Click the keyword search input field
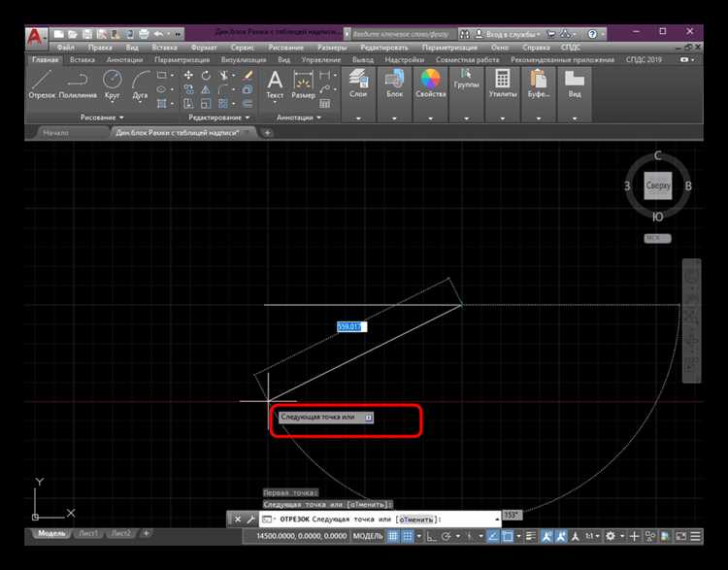The image size is (728, 570). (403, 34)
